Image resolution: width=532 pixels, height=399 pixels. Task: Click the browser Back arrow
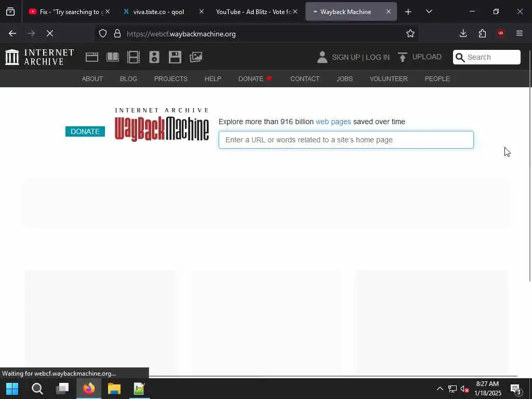pyautogui.click(x=12, y=34)
